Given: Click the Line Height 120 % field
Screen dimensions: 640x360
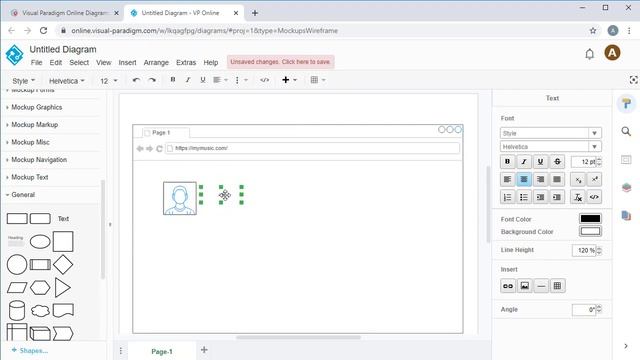Looking at the screenshot, I should tap(587, 250).
